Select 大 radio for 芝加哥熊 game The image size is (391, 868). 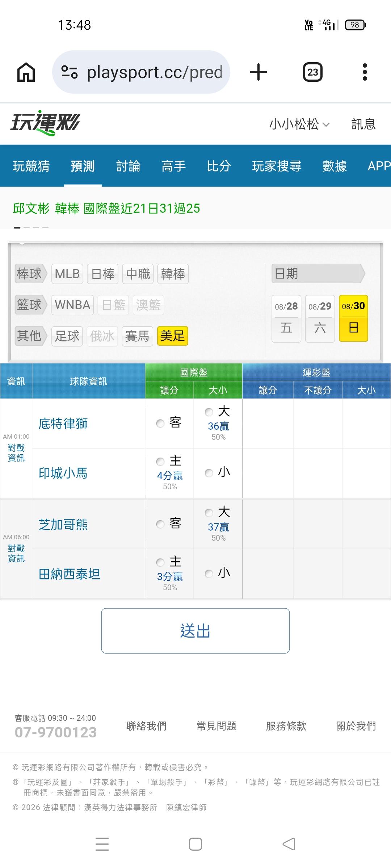pos(209,513)
